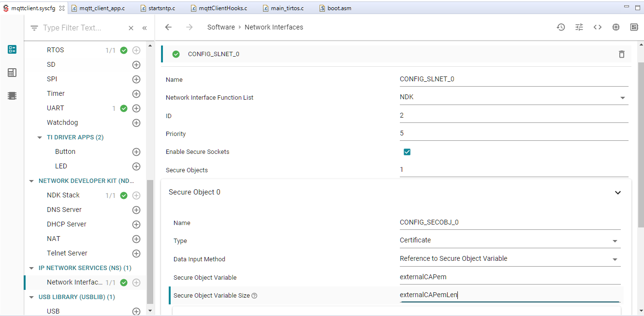Collapse TI DRIVER APPS tree group
Screen dimensions: 644x316
(x=40, y=137)
